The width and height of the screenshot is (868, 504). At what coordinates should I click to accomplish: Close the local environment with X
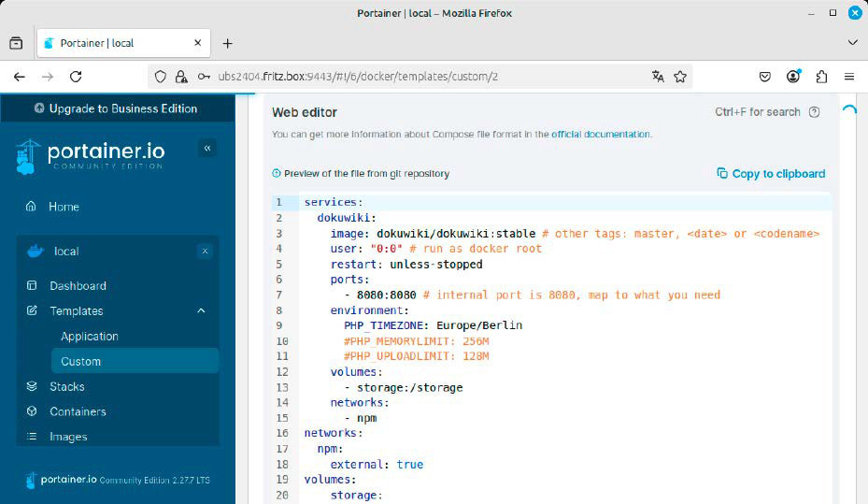(205, 252)
